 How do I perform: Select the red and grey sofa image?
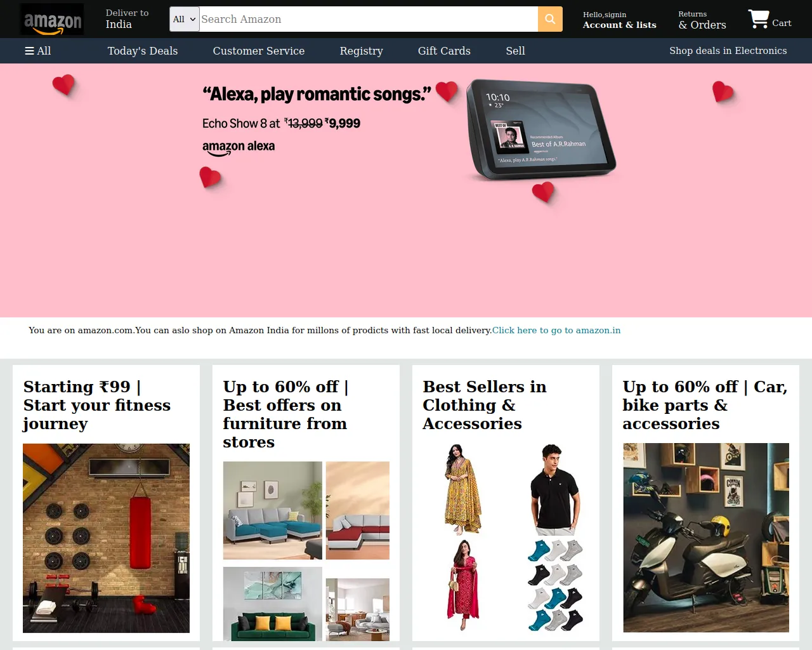(358, 510)
